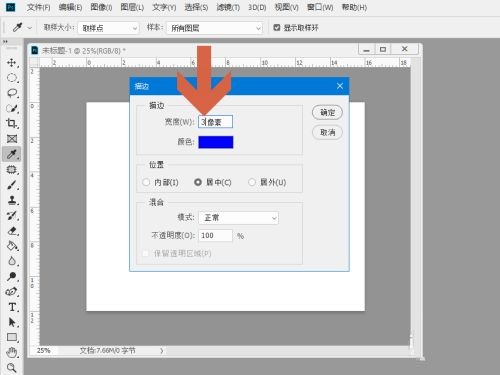Open the 3D(D) menu

point(257,7)
